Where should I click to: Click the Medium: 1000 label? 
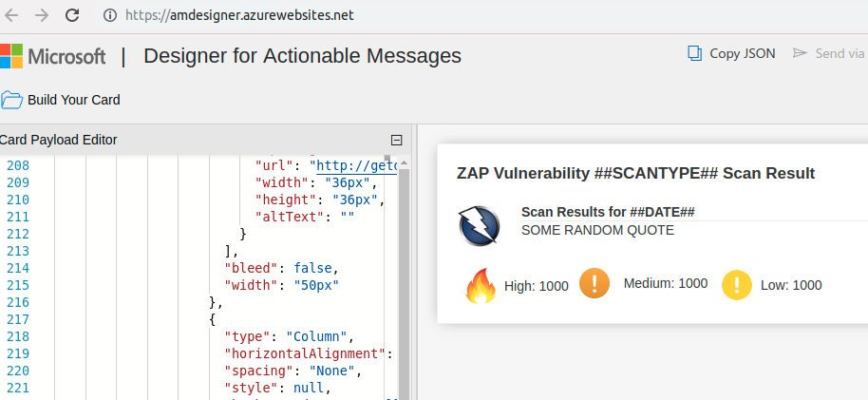tap(666, 283)
